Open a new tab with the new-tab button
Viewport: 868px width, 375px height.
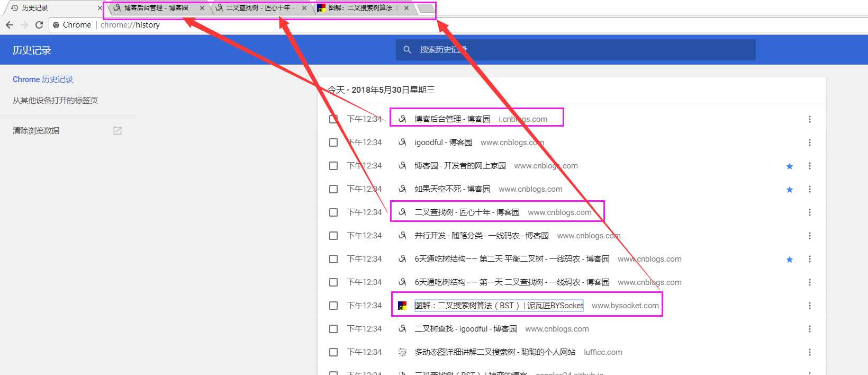[x=426, y=8]
